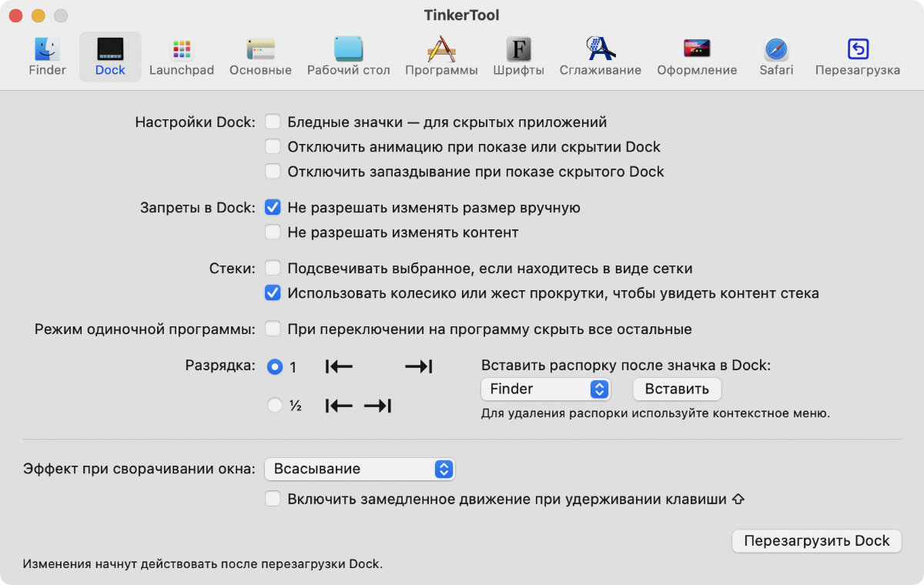Open the Finder spacer position dropdown
924x585 pixels.
pyautogui.click(x=545, y=389)
